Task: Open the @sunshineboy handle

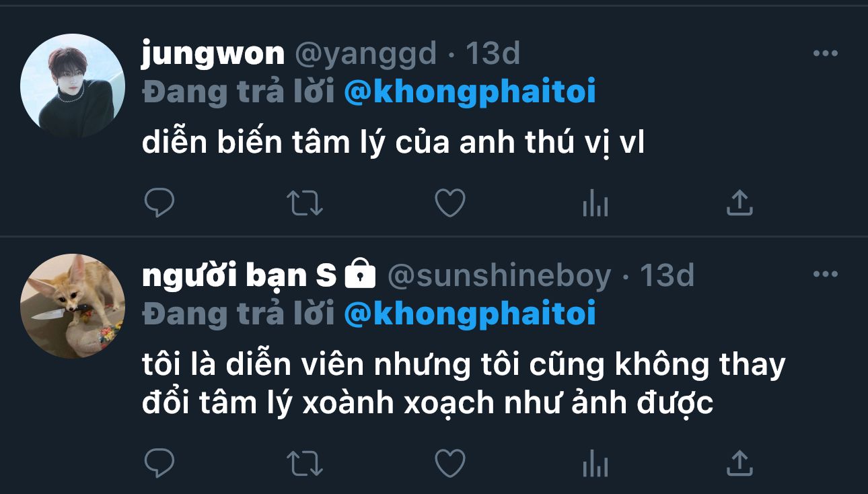Action: (499, 275)
